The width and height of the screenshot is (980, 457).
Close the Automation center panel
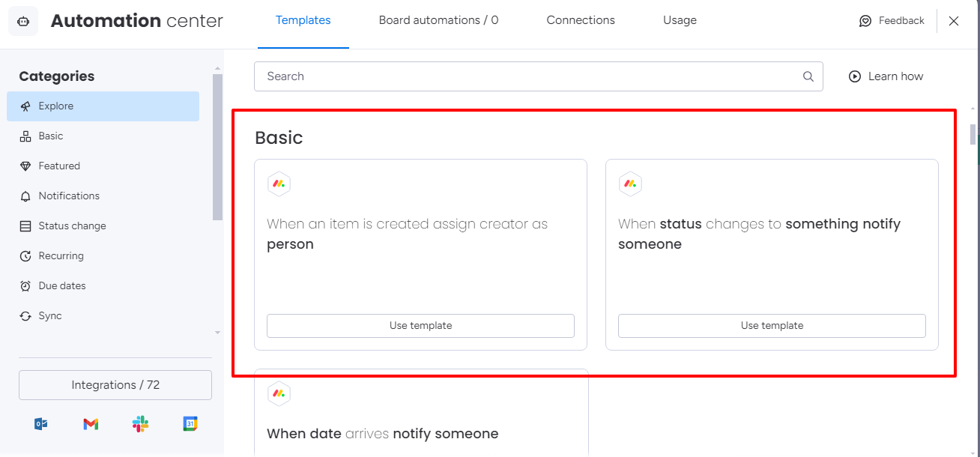pyautogui.click(x=954, y=21)
